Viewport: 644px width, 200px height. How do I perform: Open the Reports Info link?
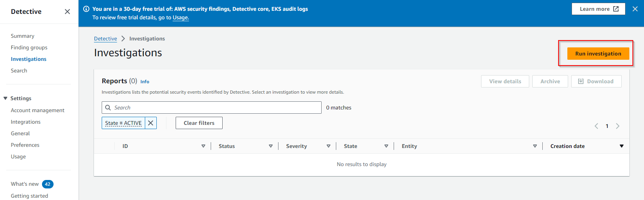pos(145,82)
